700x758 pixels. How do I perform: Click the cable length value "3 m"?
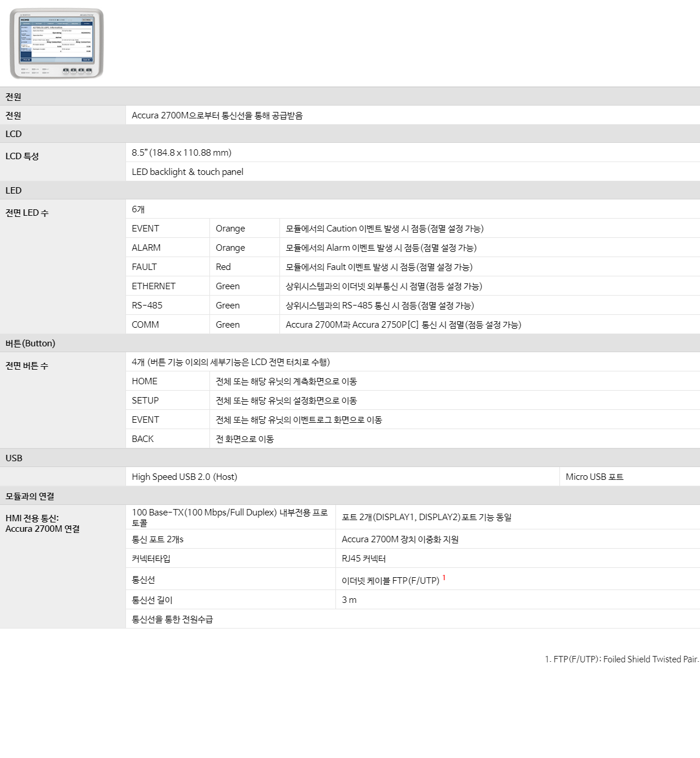pyautogui.click(x=349, y=600)
